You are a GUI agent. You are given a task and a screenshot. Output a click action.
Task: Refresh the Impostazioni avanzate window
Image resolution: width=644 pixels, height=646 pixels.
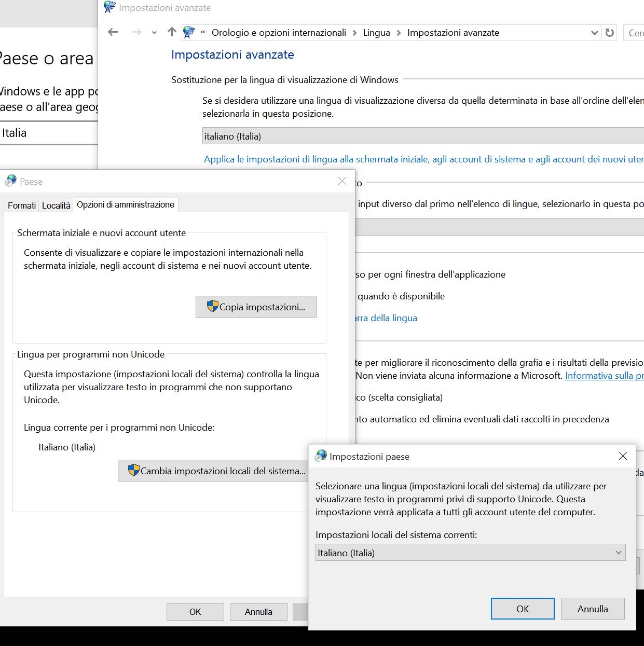coord(610,33)
